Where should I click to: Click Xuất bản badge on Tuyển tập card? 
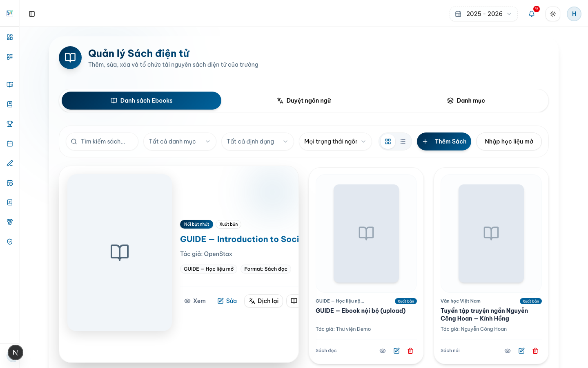click(531, 301)
